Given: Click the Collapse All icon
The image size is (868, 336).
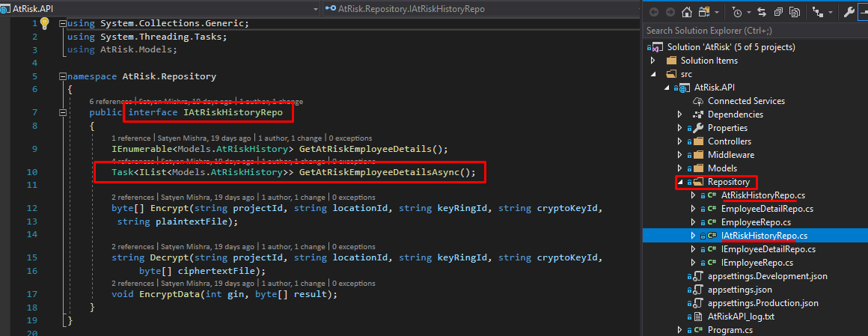Looking at the screenshot, I should (x=778, y=12).
